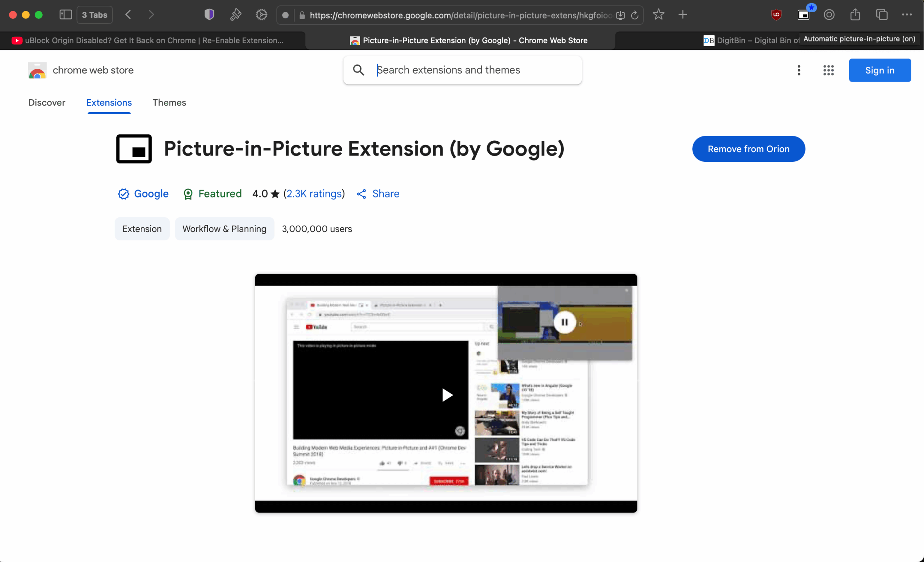Click the Share link
This screenshot has width=924, height=562.
point(378,194)
